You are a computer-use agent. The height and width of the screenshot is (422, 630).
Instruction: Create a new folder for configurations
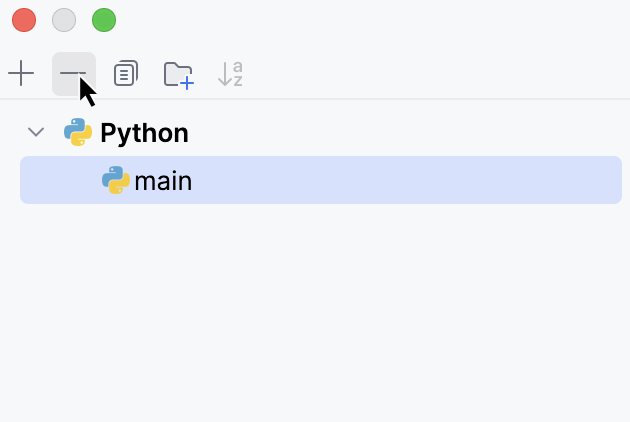[x=178, y=75]
